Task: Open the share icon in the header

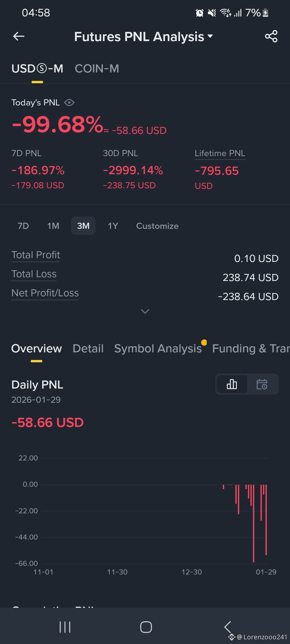Action: 271,36
